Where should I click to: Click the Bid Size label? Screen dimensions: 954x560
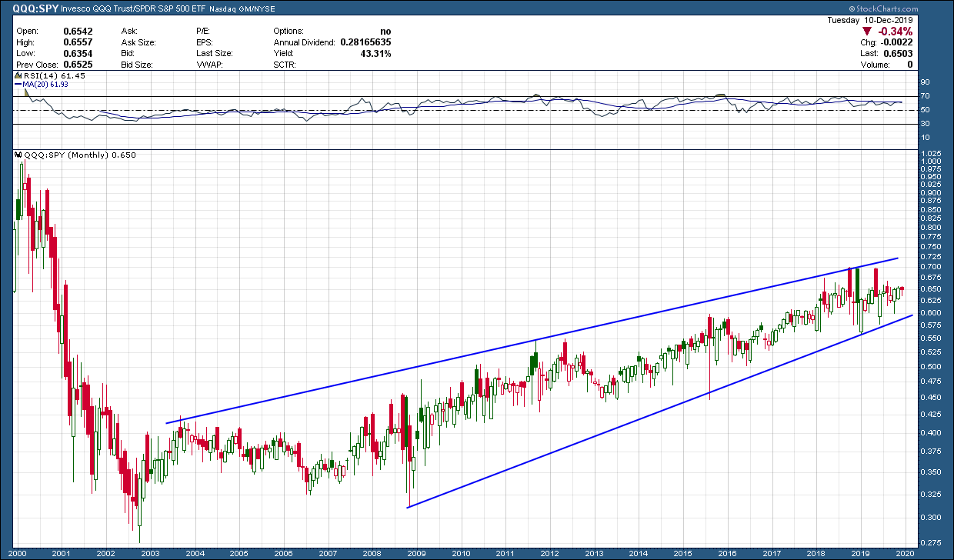pos(136,65)
